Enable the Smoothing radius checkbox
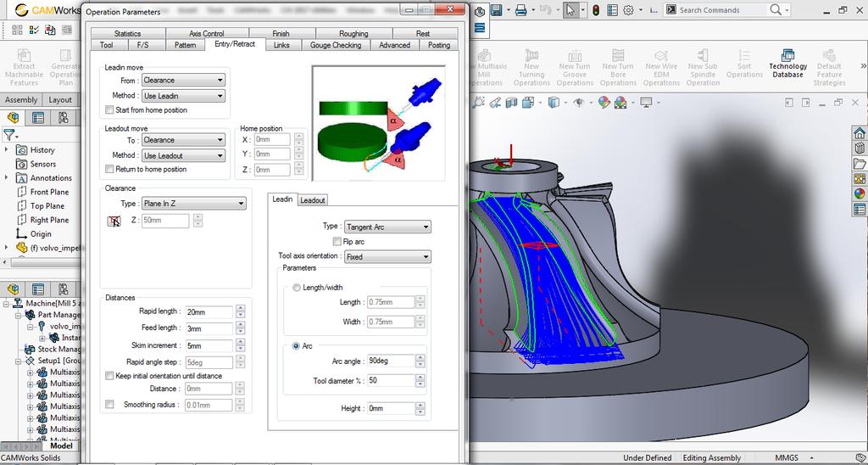This screenshot has width=868, height=465. point(109,405)
